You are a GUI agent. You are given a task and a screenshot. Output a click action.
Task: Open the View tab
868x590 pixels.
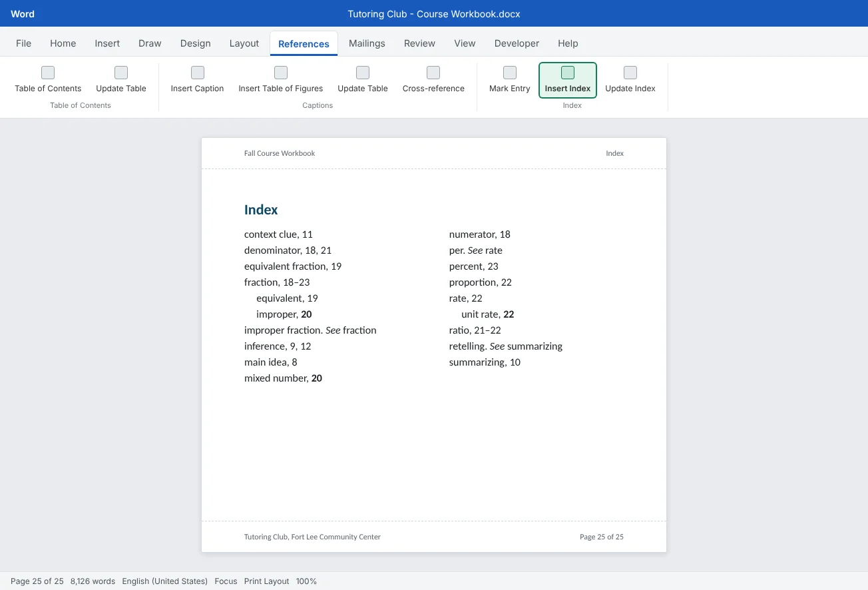coord(465,43)
